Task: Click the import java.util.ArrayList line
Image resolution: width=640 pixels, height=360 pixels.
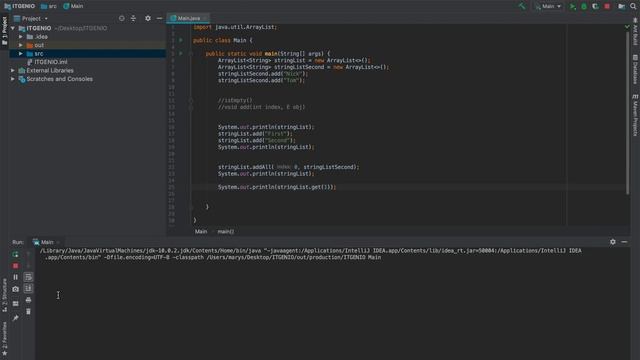Action: point(235,27)
